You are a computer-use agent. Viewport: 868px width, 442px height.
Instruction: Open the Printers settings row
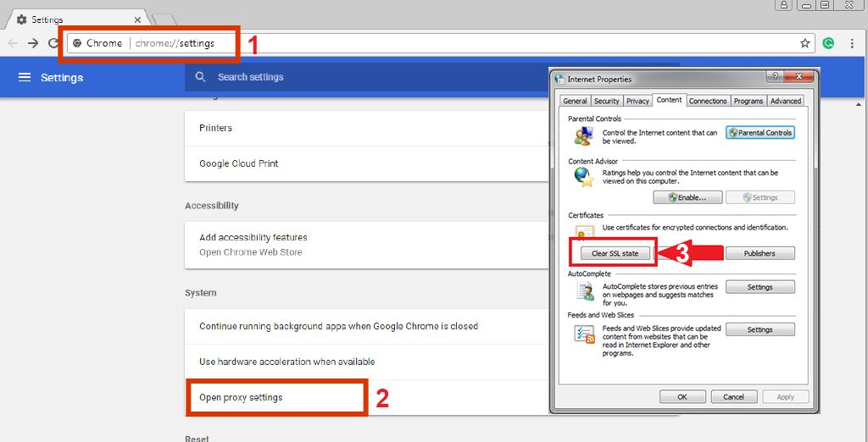[x=367, y=128]
